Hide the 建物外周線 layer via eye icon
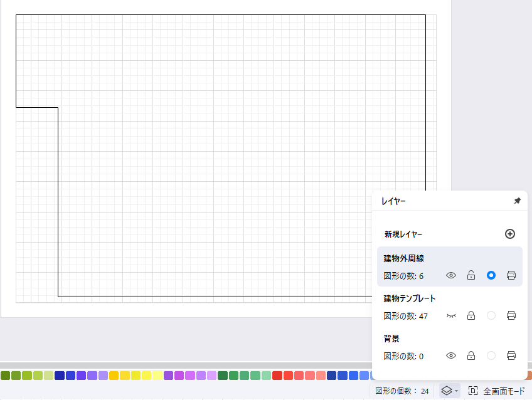The image size is (532, 400). coord(451,275)
